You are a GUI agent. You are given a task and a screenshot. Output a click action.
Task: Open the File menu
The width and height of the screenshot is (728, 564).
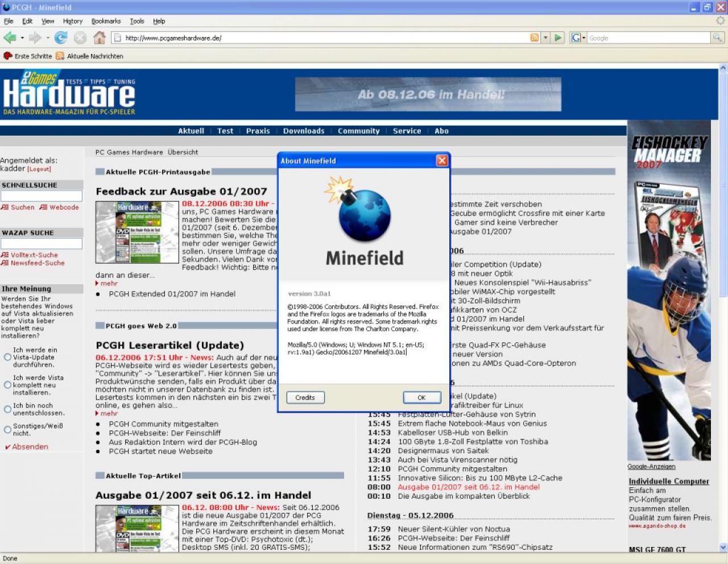pyautogui.click(x=9, y=21)
